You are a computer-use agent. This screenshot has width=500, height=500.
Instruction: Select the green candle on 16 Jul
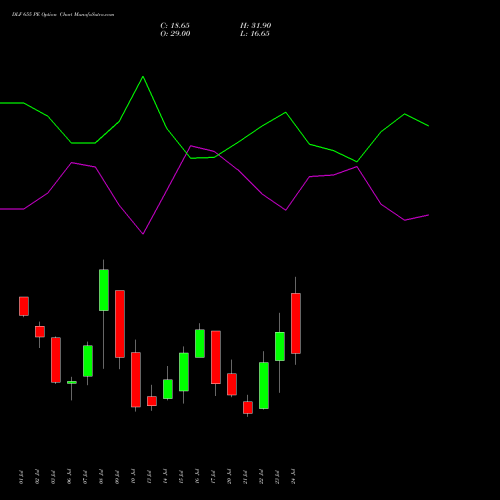point(200,343)
